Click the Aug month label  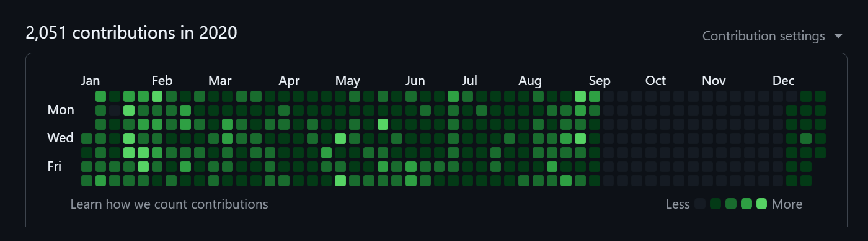click(530, 81)
